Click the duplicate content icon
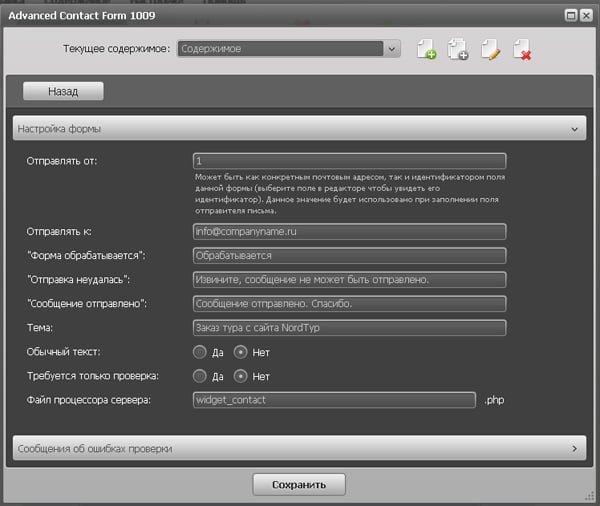The image size is (600, 506). click(x=458, y=49)
